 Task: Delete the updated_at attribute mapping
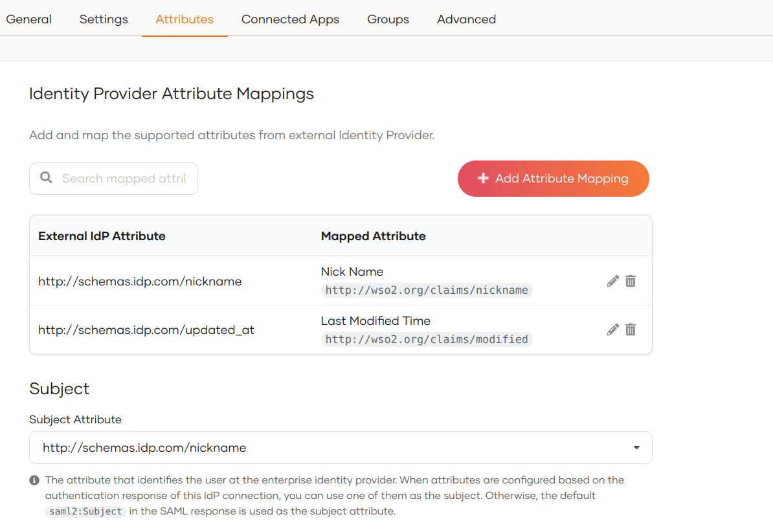631,329
